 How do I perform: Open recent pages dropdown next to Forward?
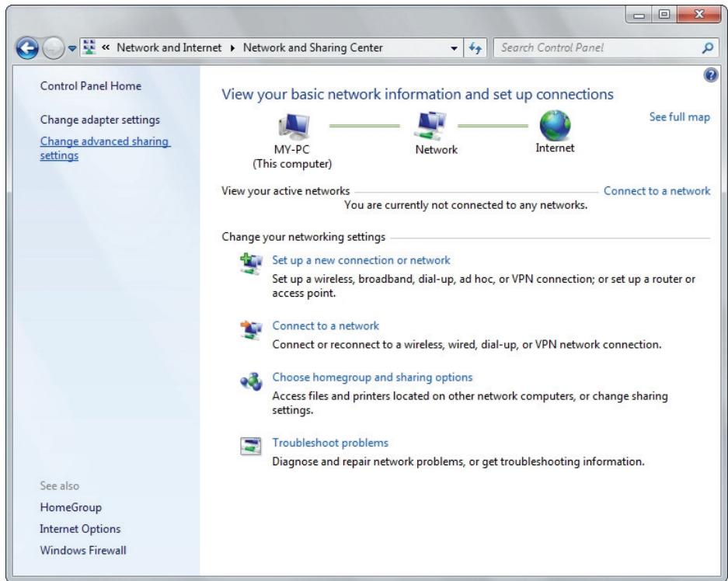(x=72, y=48)
